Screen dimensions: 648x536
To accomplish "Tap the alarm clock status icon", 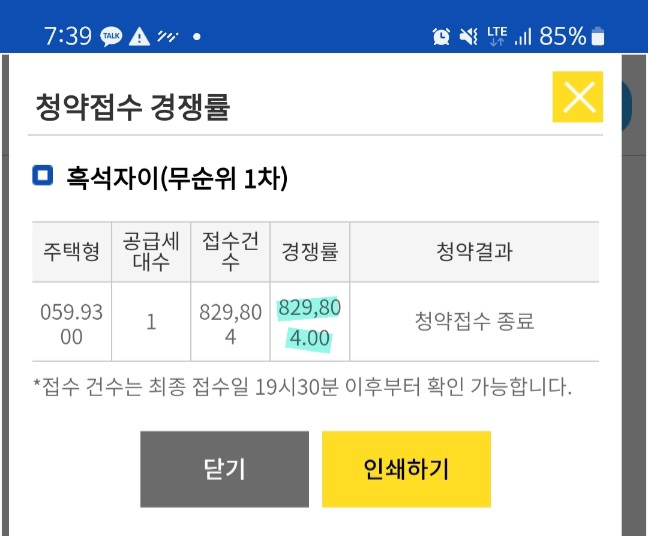I will pos(441,36).
